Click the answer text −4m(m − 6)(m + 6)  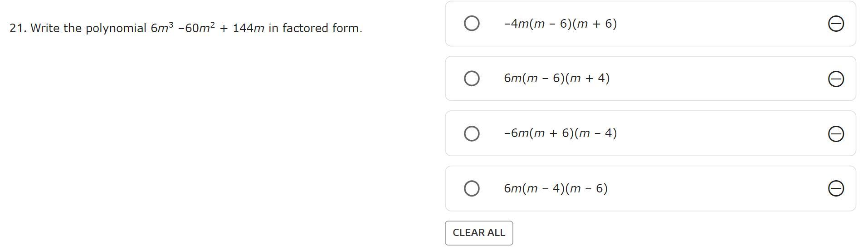[560, 24]
